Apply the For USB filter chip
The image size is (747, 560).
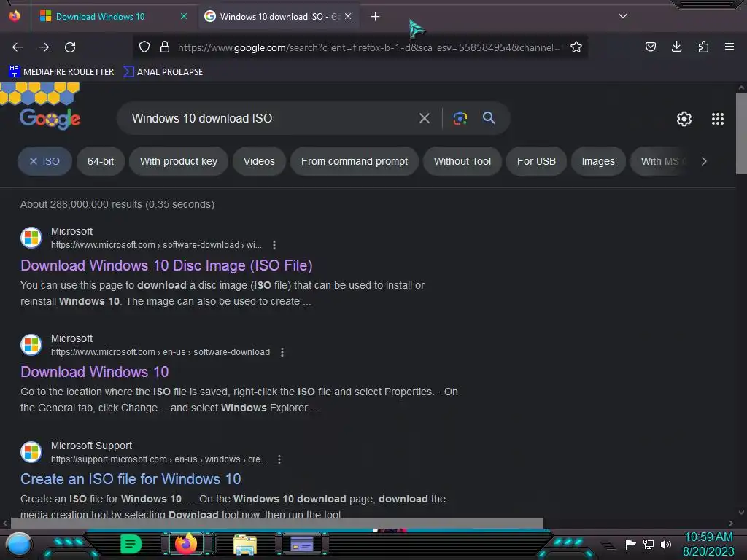[536, 161]
